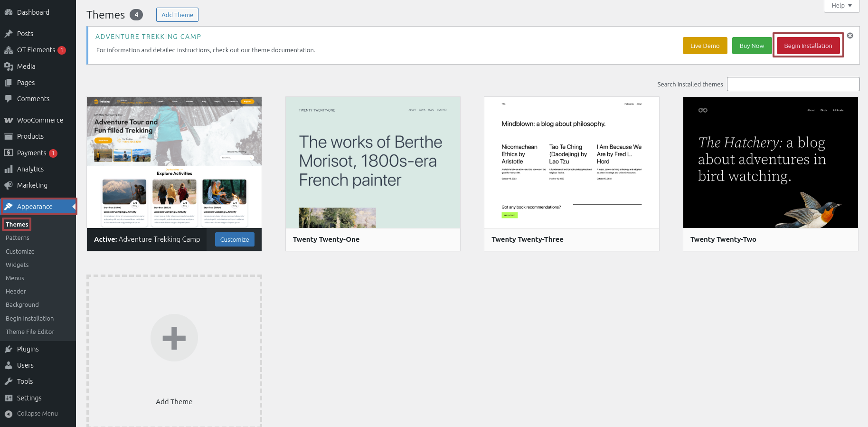This screenshot has height=427, width=868.
Task: Open the Theme File Editor item
Action: click(x=30, y=332)
